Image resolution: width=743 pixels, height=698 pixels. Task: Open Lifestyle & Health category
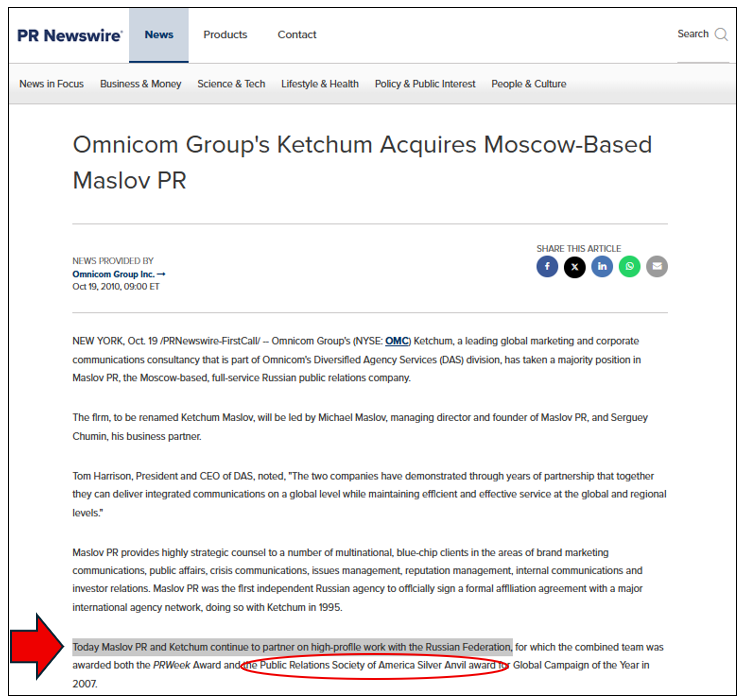320,84
